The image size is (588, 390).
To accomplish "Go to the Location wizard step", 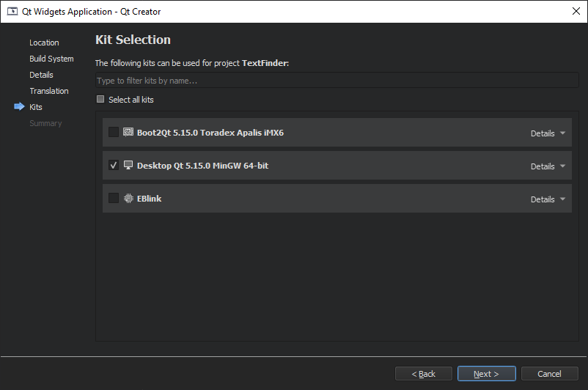I will pyautogui.click(x=44, y=43).
